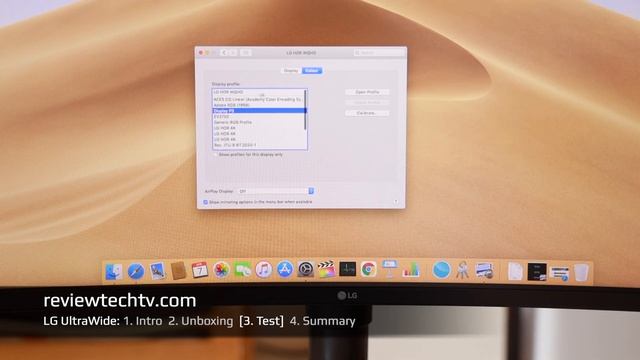Select the EV2750 profile
This screenshot has width=640, height=360.
pos(258,116)
